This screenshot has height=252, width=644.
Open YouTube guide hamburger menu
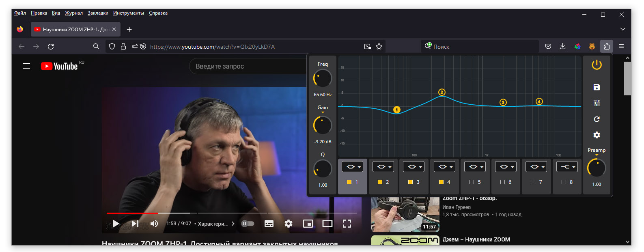point(26,66)
